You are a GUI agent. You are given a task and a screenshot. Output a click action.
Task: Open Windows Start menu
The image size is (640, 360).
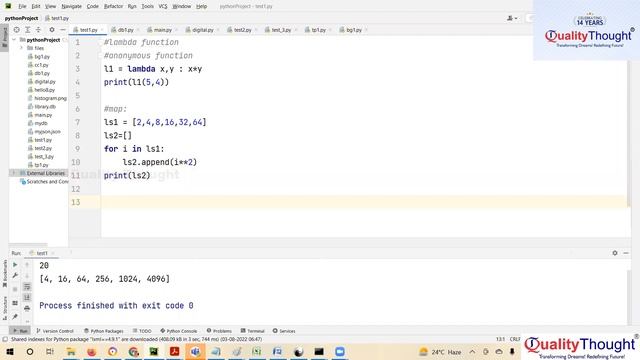(9, 351)
